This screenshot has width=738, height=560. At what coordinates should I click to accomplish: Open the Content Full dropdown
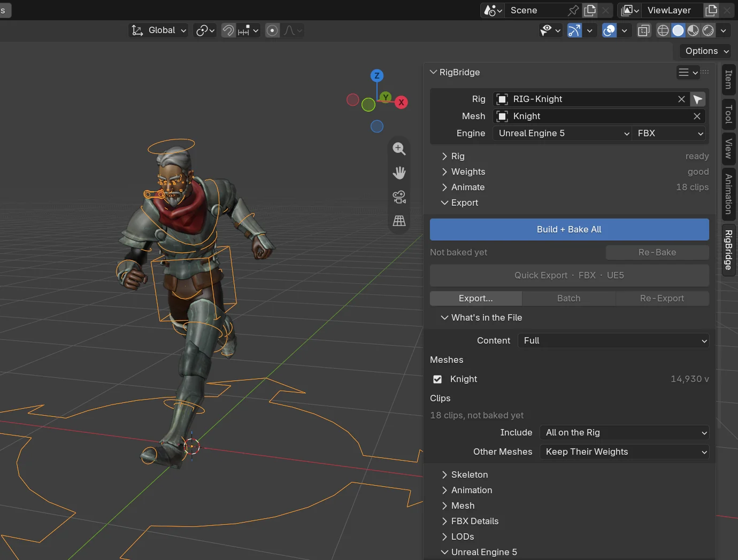(613, 341)
